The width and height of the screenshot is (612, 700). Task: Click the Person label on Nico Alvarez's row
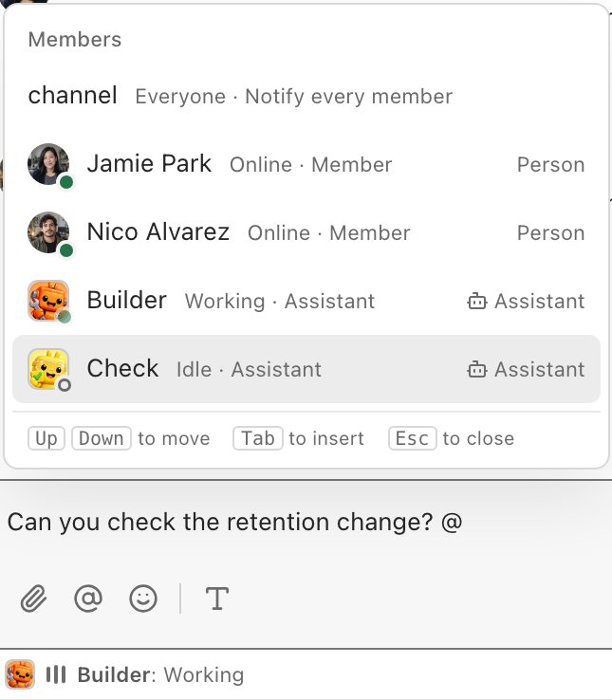point(550,233)
